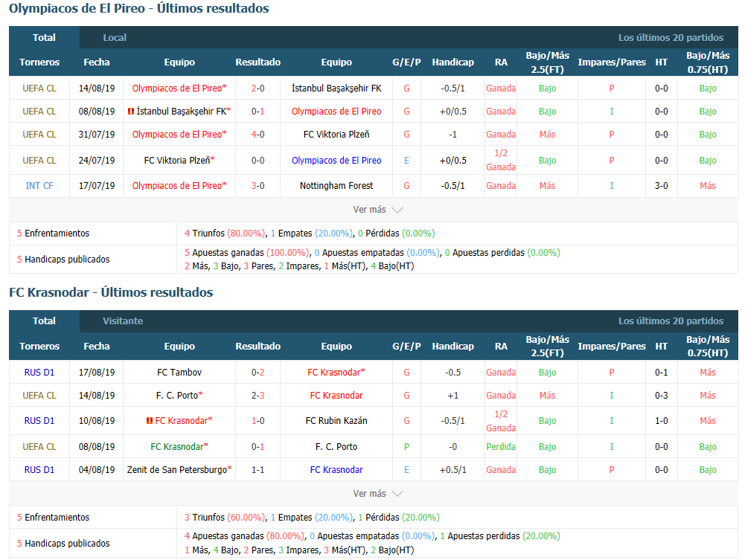This screenshot has width=745, height=560.
Task: Click 4 Triunfos (80.00%) summary text
Action: point(225,234)
